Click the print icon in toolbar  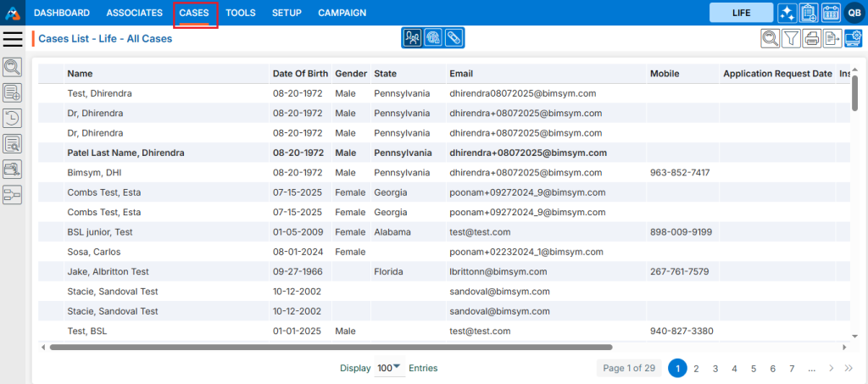(x=811, y=38)
